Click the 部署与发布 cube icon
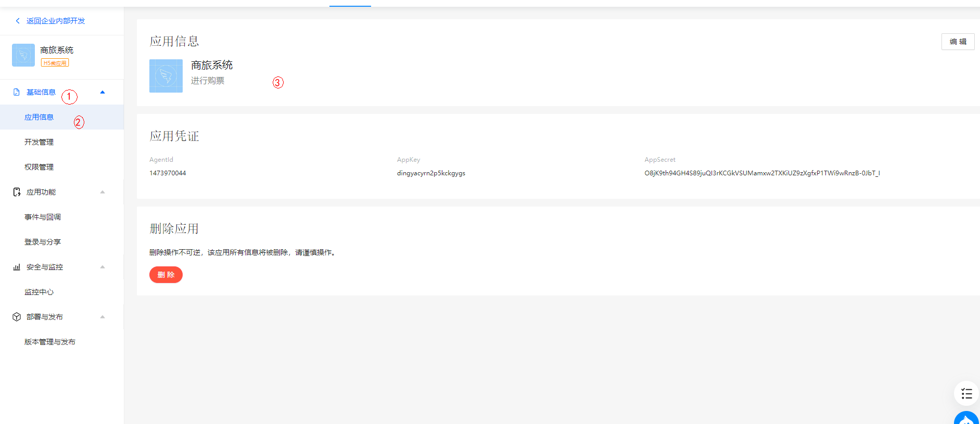Viewport: 980px width, 424px height. click(x=17, y=317)
